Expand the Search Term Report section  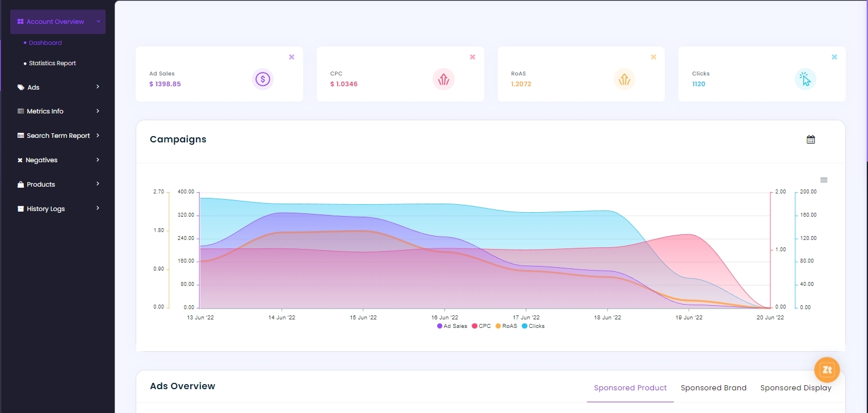(x=58, y=135)
